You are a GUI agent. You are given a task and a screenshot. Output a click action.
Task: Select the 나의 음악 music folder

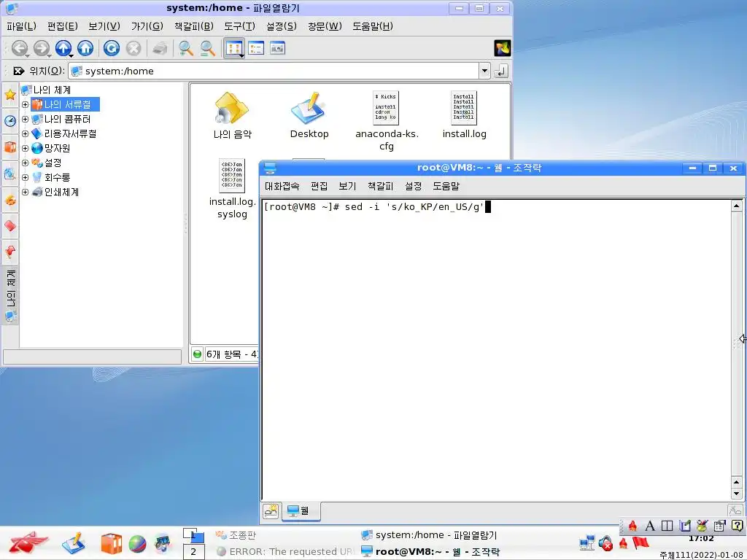232,116
